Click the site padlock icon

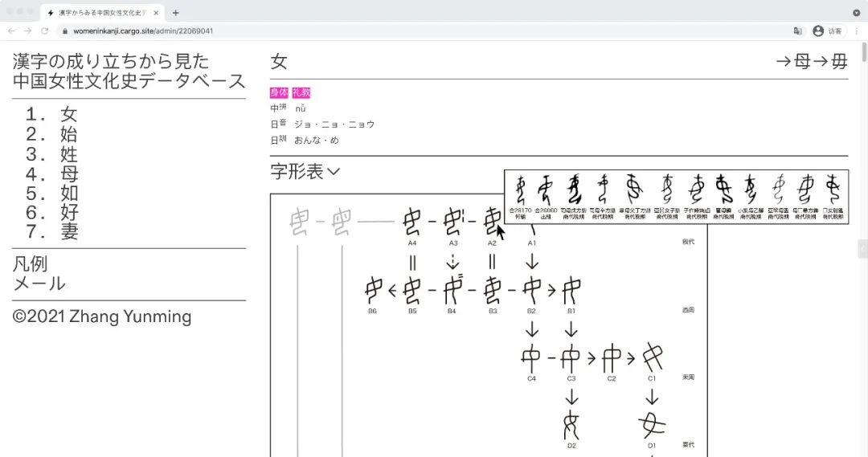(x=65, y=31)
